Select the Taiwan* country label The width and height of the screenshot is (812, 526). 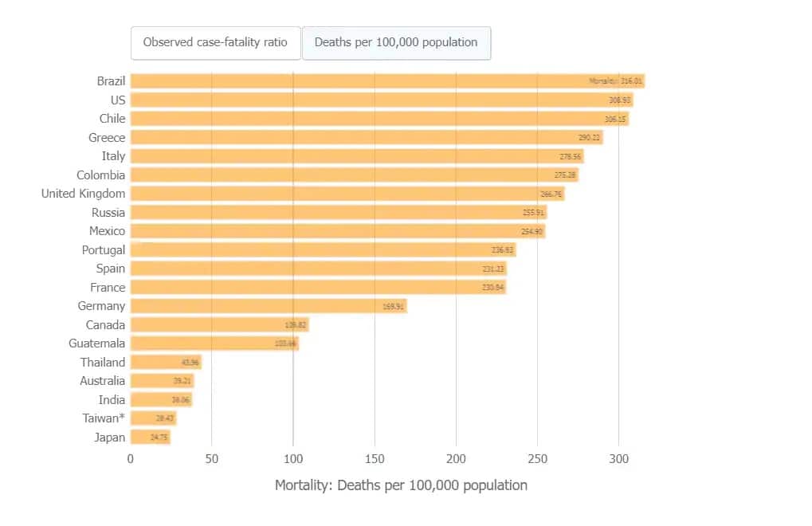coord(104,418)
